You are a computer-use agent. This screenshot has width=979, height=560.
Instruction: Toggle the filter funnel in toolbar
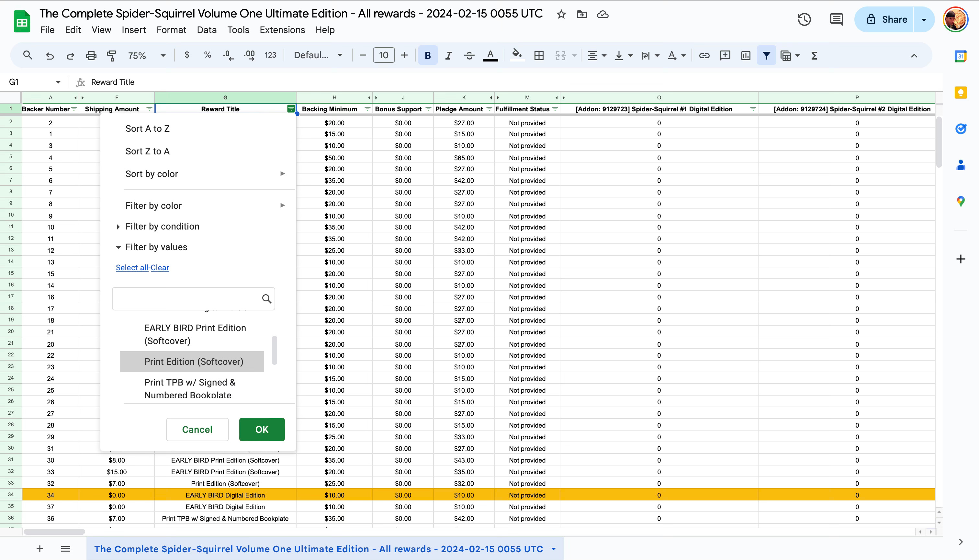point(766,55)
